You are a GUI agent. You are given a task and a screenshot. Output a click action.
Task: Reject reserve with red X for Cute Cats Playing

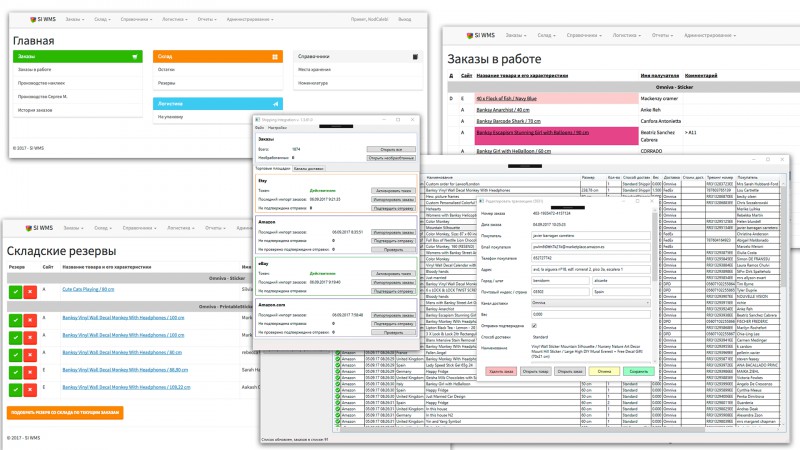pyautogui.click(x=30, y=292)
